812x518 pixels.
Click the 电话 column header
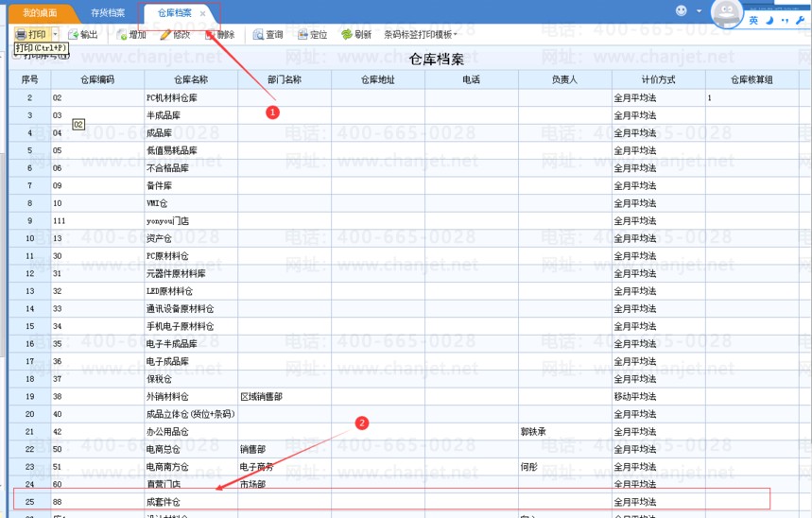472,79
